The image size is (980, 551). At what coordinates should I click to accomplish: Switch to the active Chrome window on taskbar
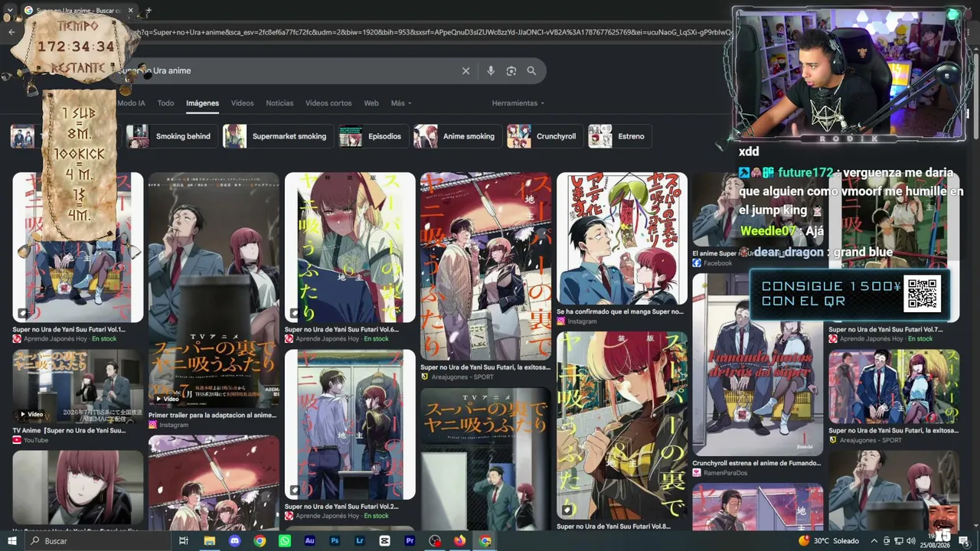(485, 541)
